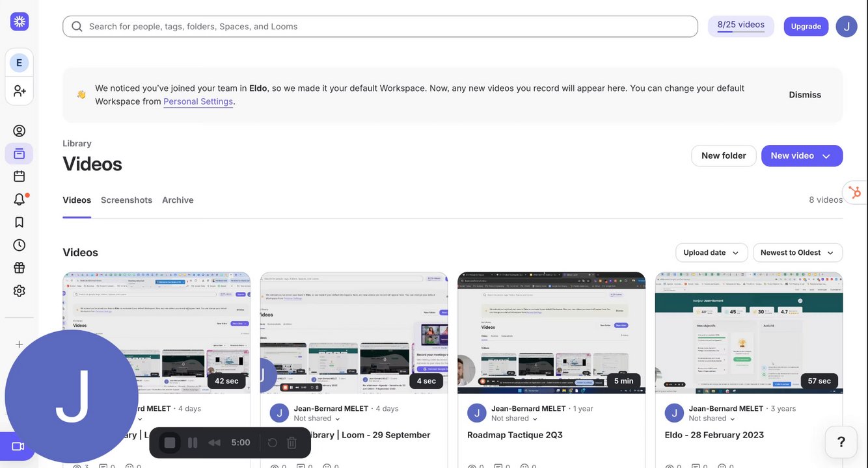Screen dimensions: 868x468
Task: Pause the recording
Action: click(x=193, y=443)
